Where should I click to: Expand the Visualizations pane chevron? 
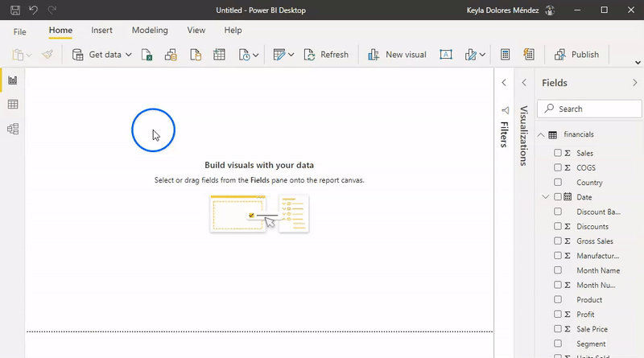pos(524,83)
